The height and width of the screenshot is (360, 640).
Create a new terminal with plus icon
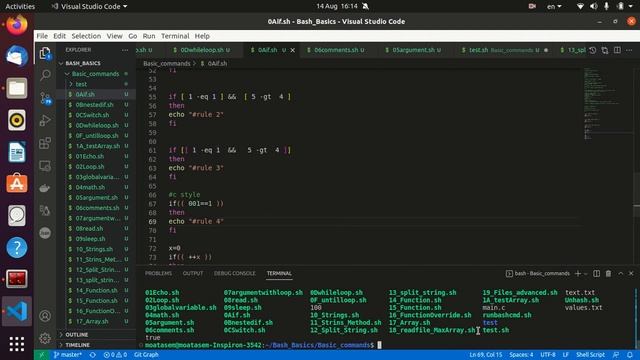(578, 273)
